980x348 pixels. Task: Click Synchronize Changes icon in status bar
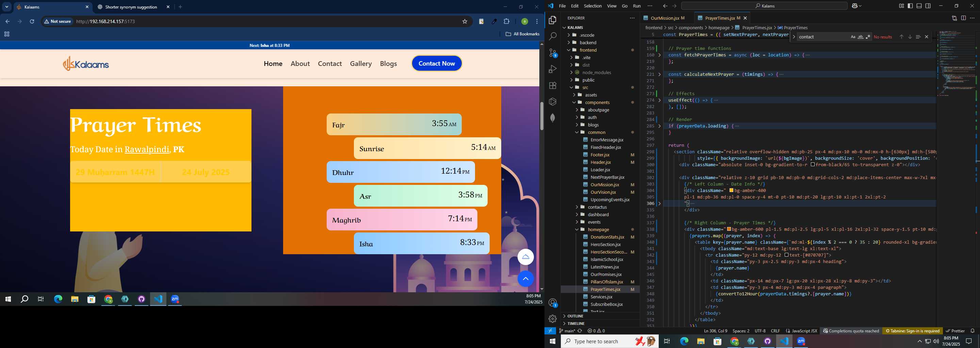(580, 331)
